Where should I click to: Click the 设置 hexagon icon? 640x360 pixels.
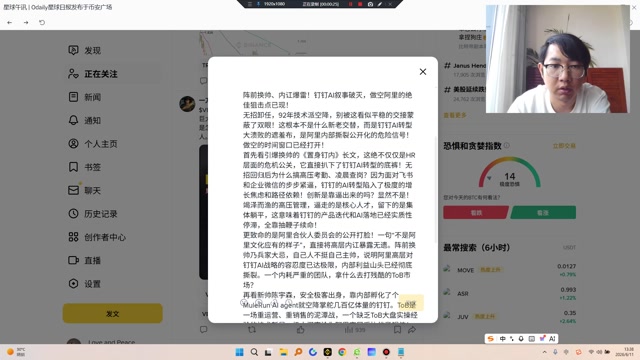tap(73, 283)
